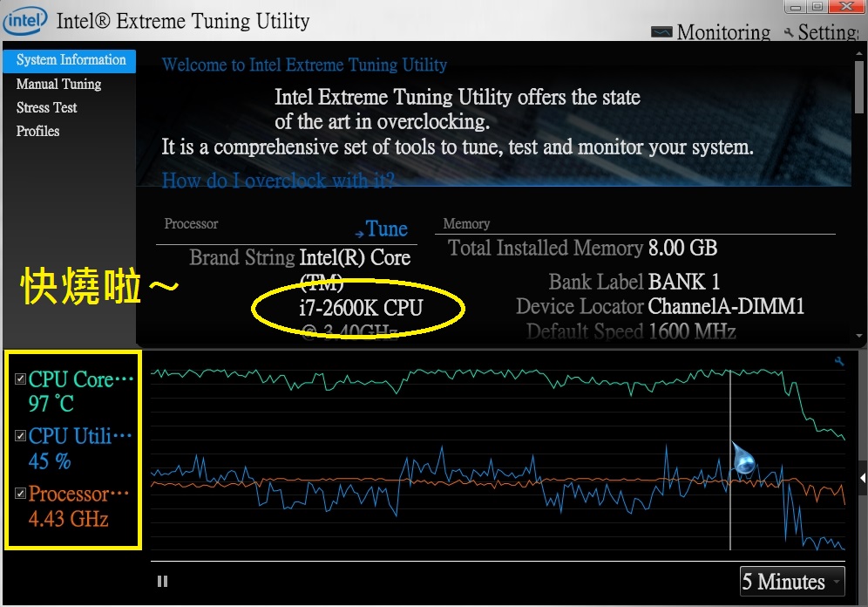Close the Extreme Tuning Utility window
868x607 pixels.
coord(847,7)
